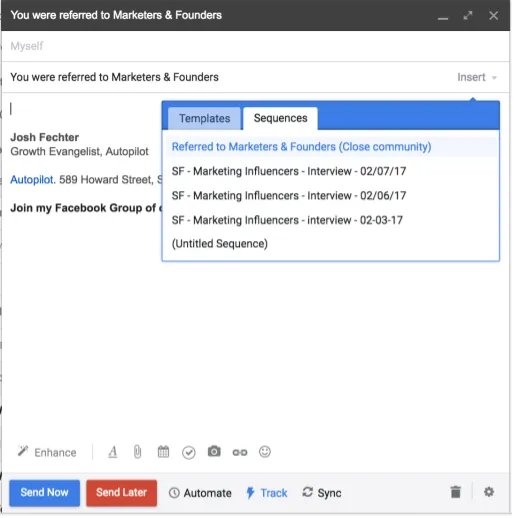Toggle email Track option

pyautogui.click(x=267, y=493)
